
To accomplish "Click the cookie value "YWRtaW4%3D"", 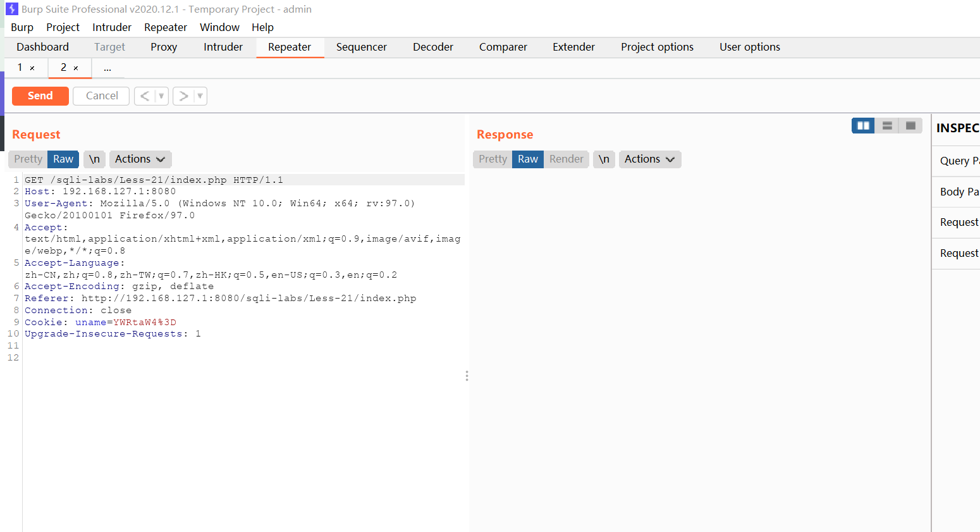I will tap(145, 322).
